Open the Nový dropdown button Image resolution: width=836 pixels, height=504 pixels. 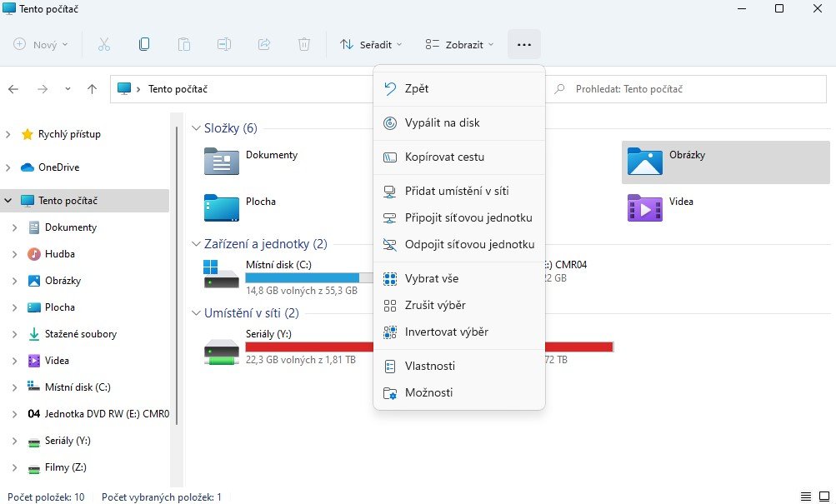coord(41,44)
